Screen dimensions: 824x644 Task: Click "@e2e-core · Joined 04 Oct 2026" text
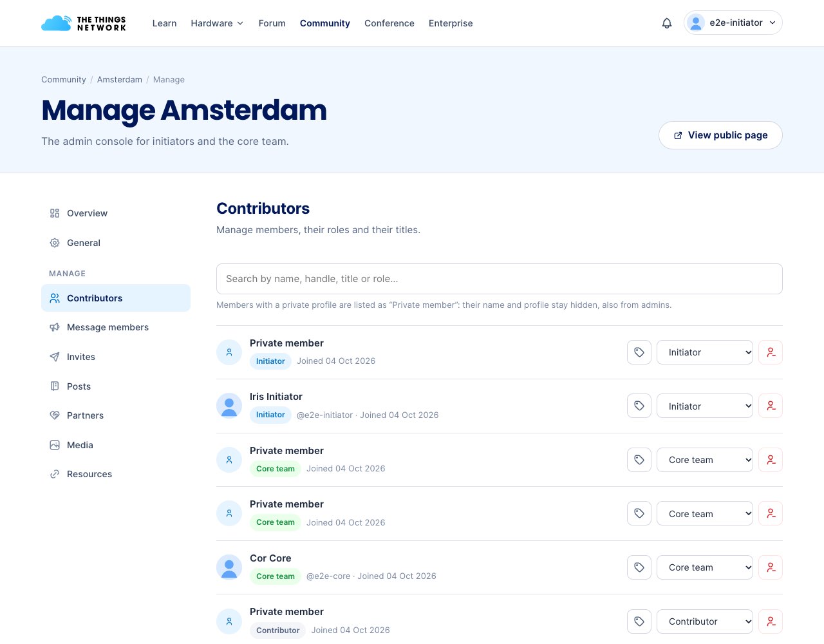[371, 576]
